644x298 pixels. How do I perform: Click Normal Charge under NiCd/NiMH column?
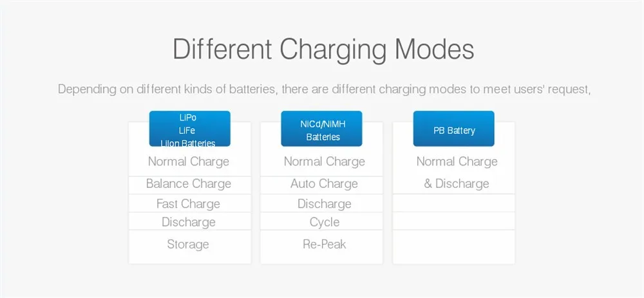[325, 162]
